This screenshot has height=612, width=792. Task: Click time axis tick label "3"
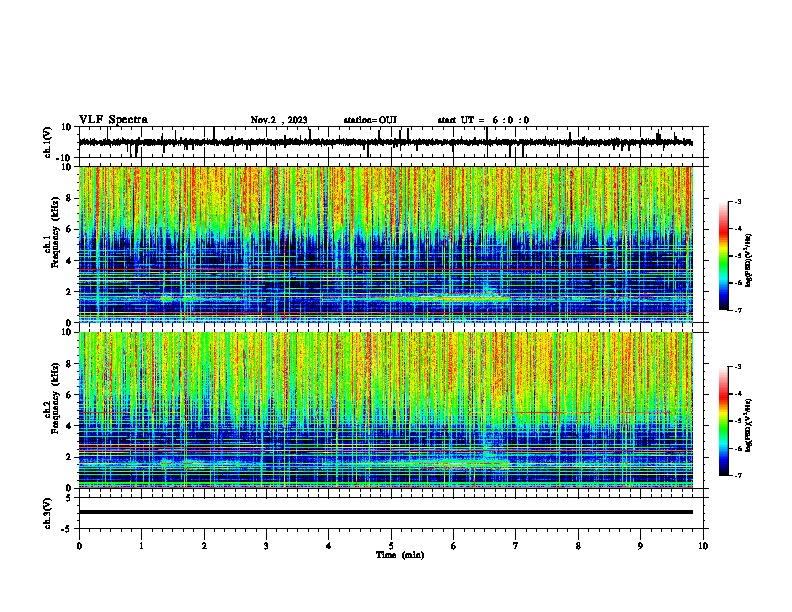[x=266, y=546]
